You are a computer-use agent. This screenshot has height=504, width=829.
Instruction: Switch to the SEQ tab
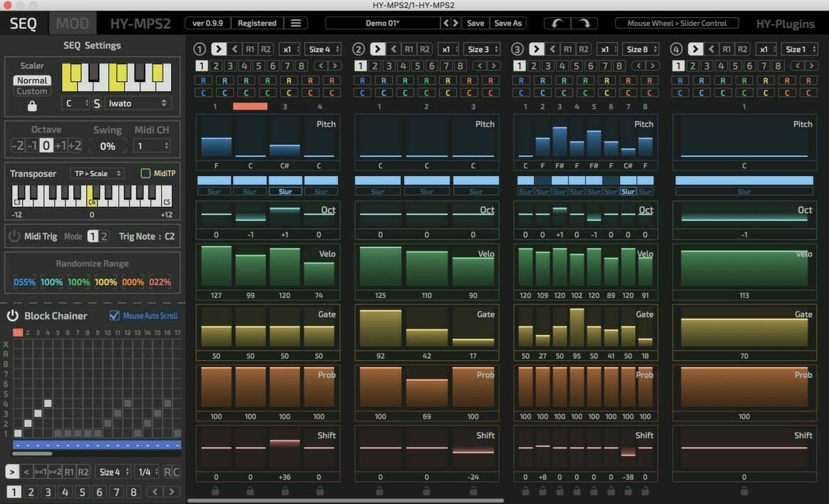pos(24,24)
